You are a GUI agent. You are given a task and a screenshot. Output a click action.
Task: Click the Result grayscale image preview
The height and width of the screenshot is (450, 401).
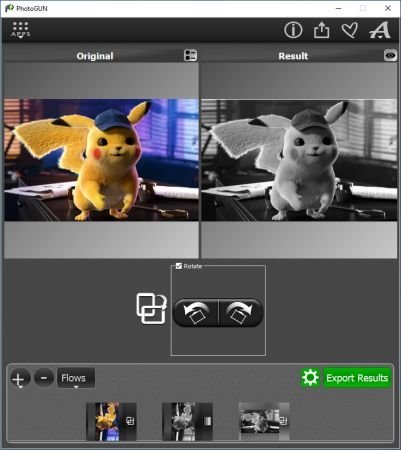[x=299, y=160]
